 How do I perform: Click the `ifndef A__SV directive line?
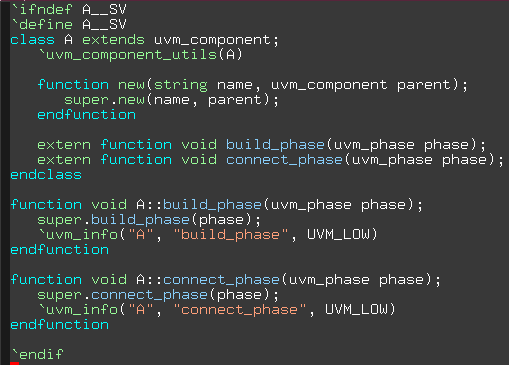click(x=69, y=10)
